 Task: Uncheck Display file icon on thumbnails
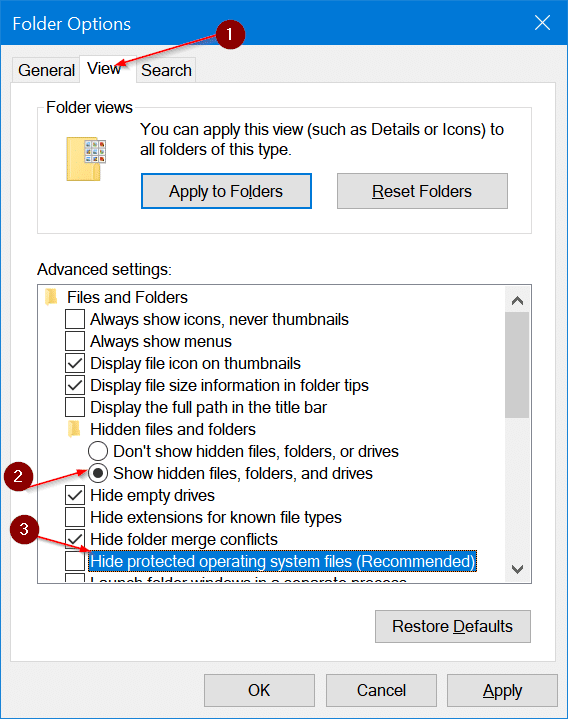pos(75,363)
